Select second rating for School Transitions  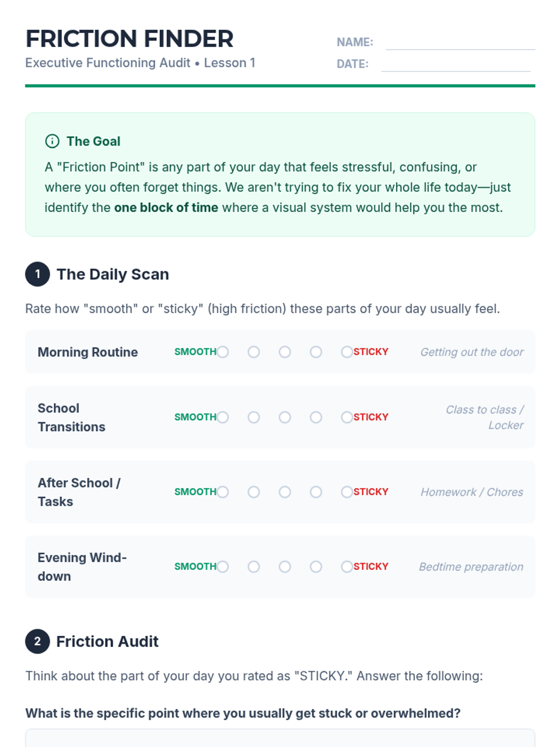[254, 417]
